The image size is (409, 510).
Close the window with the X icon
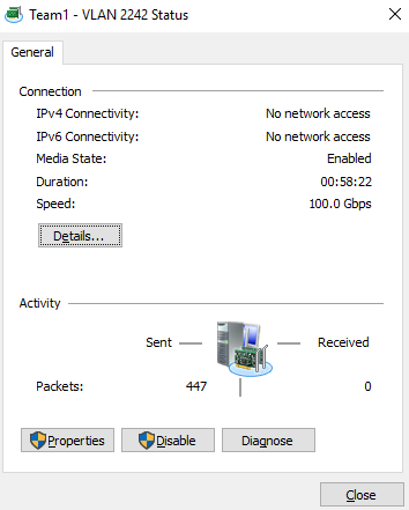coord(395,14)
